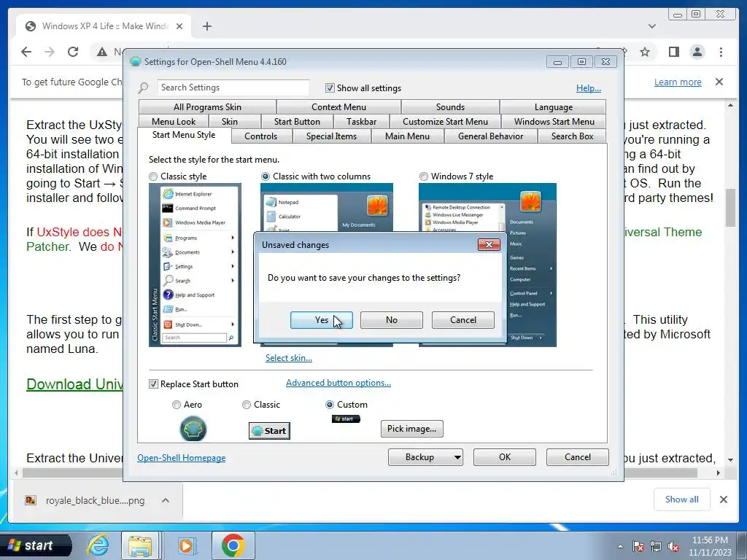Click Chrome reload icon
Screen dimensions: 747x560
73,52
